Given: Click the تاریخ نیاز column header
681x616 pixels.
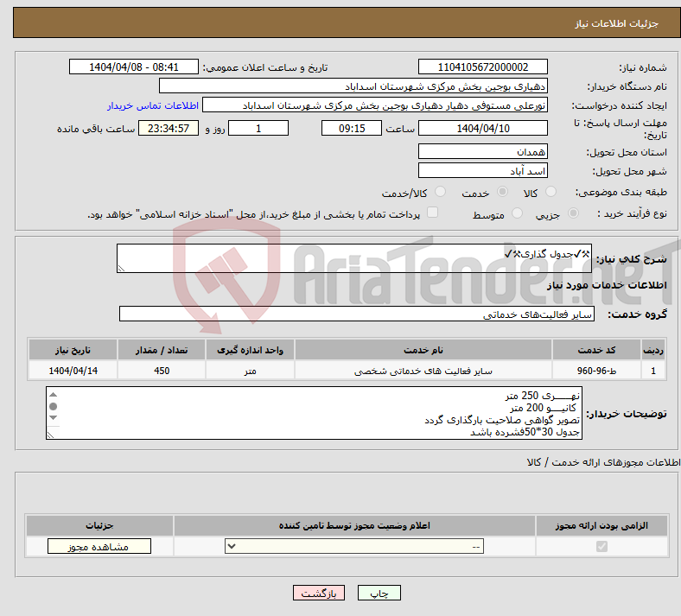Looking at the screenshot, I should pos(73,350).
